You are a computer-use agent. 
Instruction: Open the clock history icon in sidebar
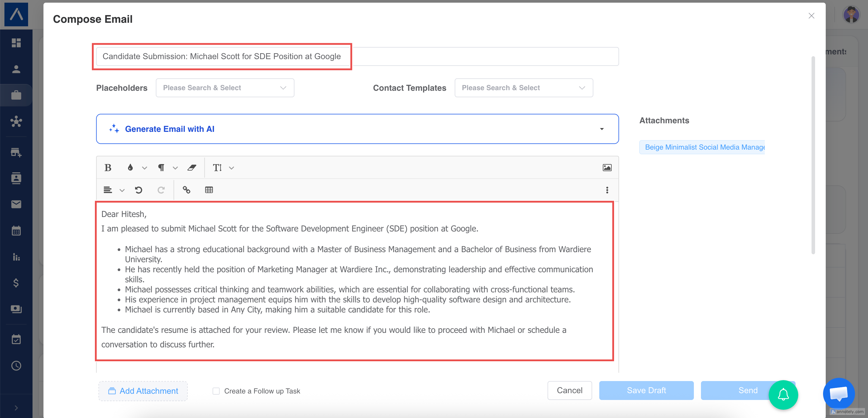pyautogui.click(x=16, y=365)
